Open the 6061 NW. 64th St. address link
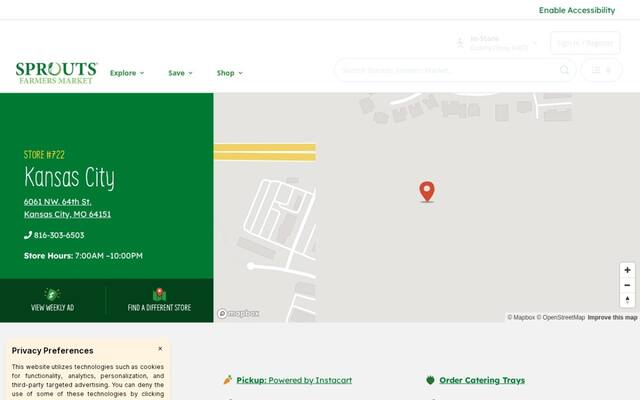 (58, 202)
